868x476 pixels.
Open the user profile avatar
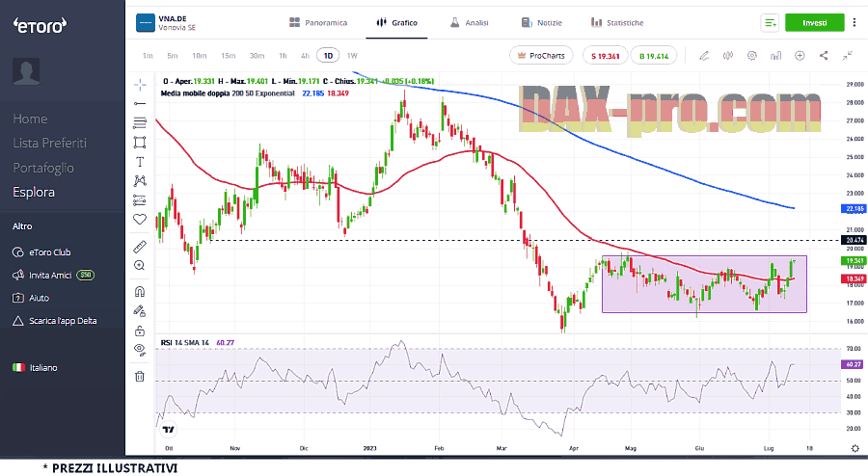click(26, 70)
